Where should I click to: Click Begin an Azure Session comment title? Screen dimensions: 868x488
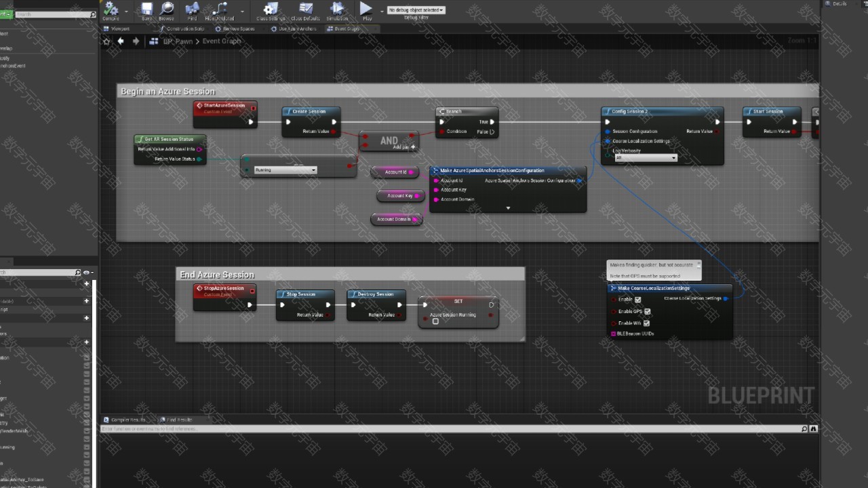tap(167, 91)
